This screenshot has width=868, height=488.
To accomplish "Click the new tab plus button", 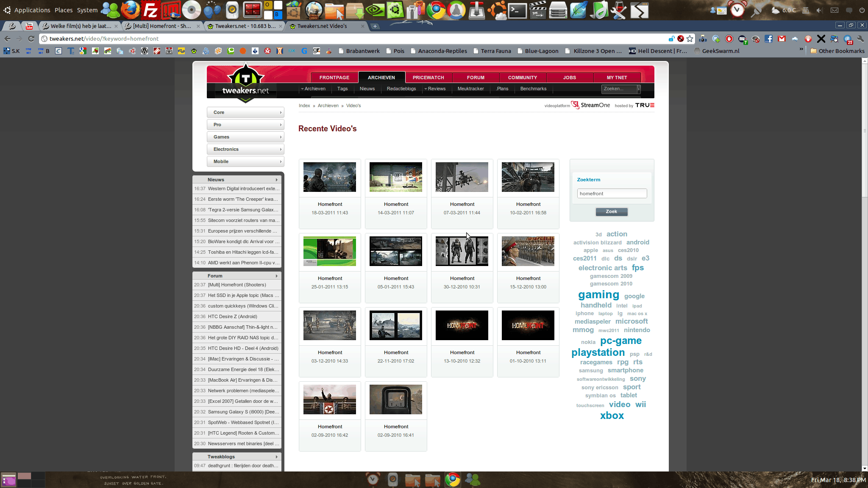I will point(375,26).
